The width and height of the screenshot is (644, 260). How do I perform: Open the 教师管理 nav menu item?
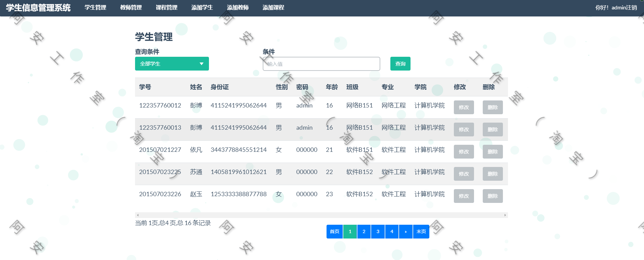coord(131,7)
